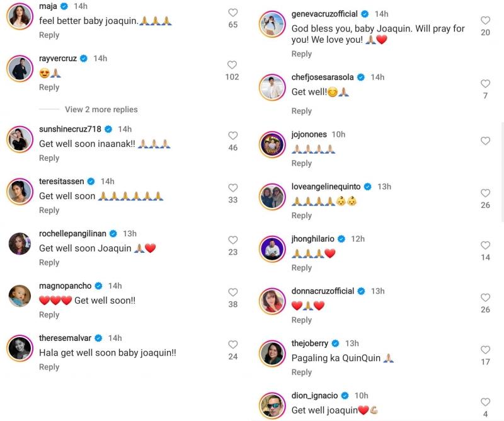Like chefjosesarasola's comment

tap(485, 84)
